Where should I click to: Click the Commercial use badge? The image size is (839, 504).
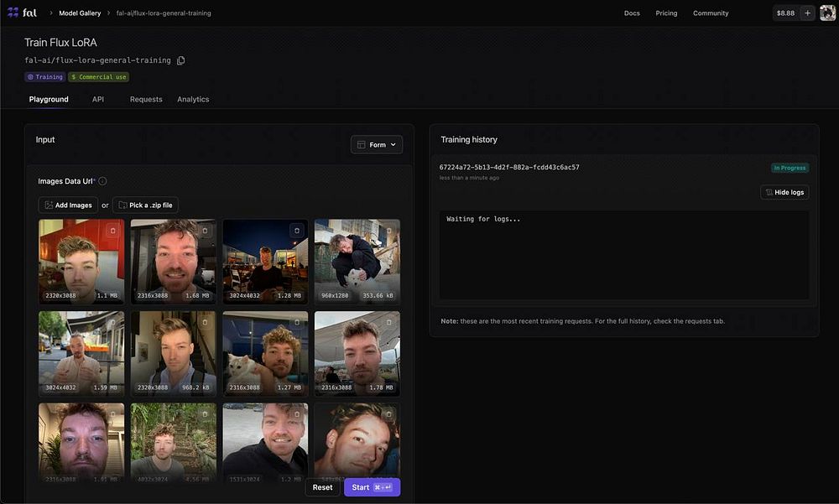coord(98,77)
